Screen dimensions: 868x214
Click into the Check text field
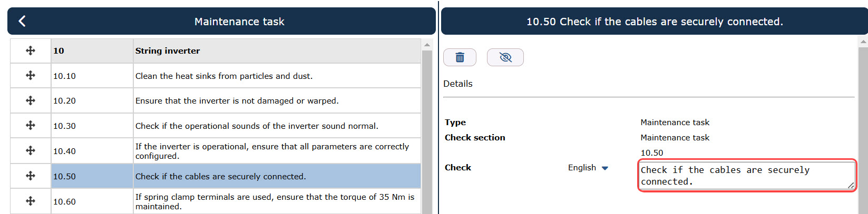click(747, 176)
